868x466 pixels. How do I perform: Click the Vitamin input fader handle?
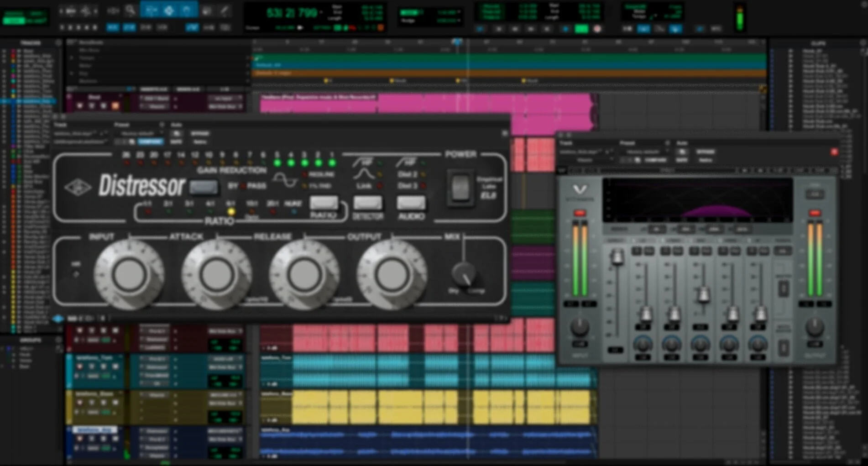click(617, 258)
